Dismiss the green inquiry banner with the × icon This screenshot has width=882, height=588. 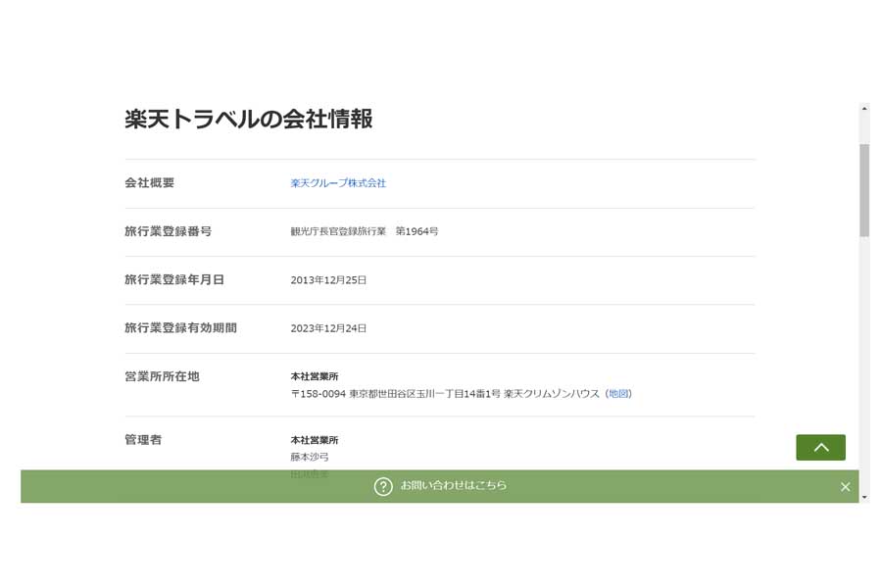(845, 485)
